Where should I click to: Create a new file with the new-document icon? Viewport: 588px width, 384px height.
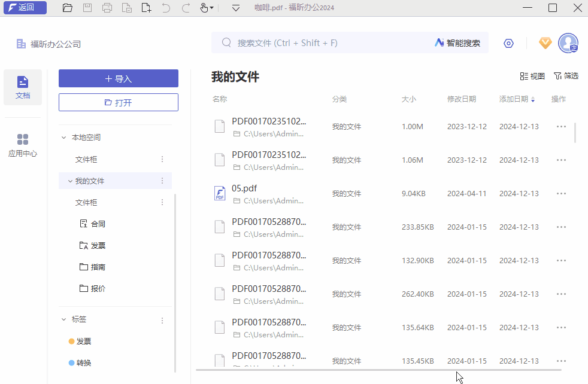(x=146, y=8)
